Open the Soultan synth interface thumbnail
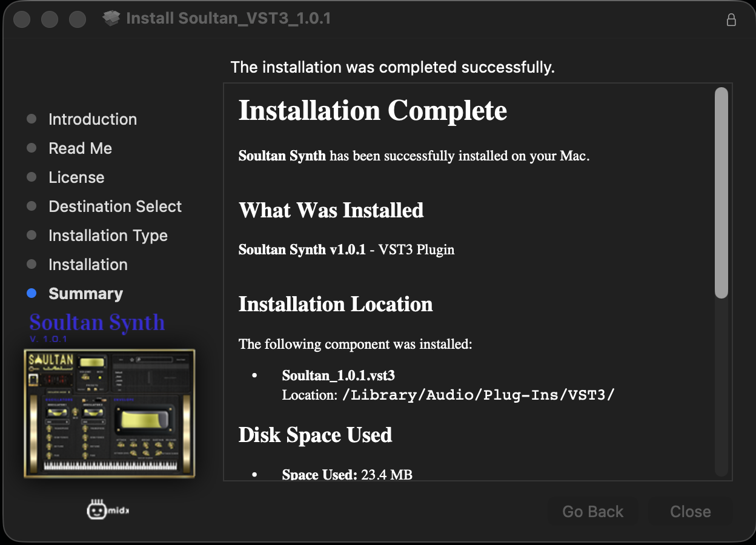 110,413
